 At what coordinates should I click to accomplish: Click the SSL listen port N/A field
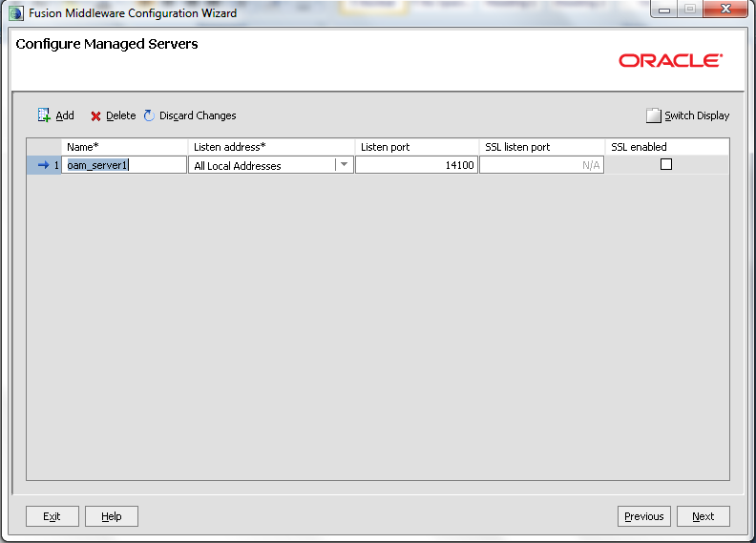click(542, 165)
